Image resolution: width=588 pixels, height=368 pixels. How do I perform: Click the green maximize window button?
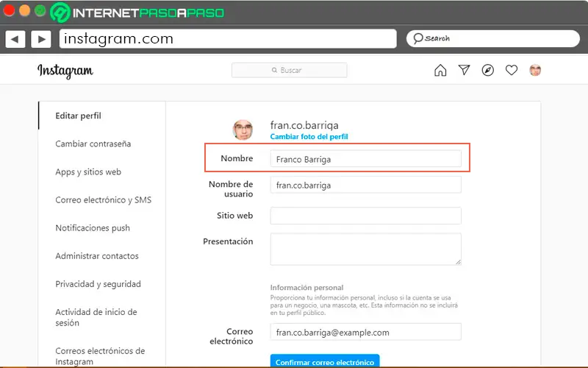(x=40, y=10)
